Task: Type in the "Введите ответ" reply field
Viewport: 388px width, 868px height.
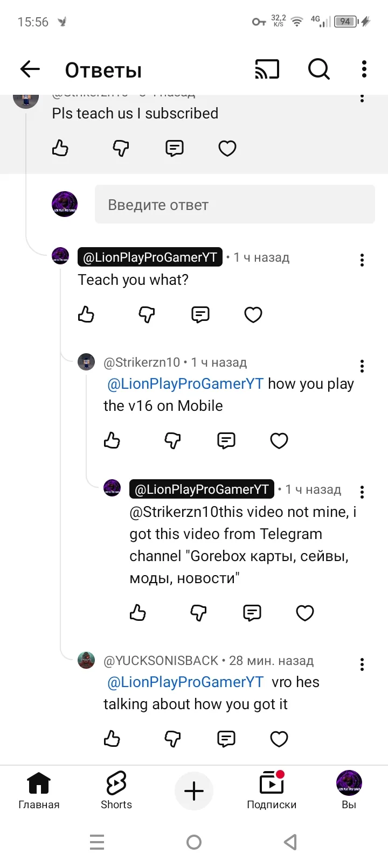Action: click(x=234, y=205)
